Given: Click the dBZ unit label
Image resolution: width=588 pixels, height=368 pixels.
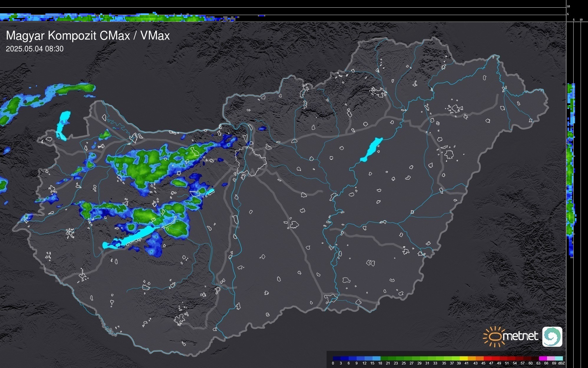Looking at the screenshot, I should (561, 363).
